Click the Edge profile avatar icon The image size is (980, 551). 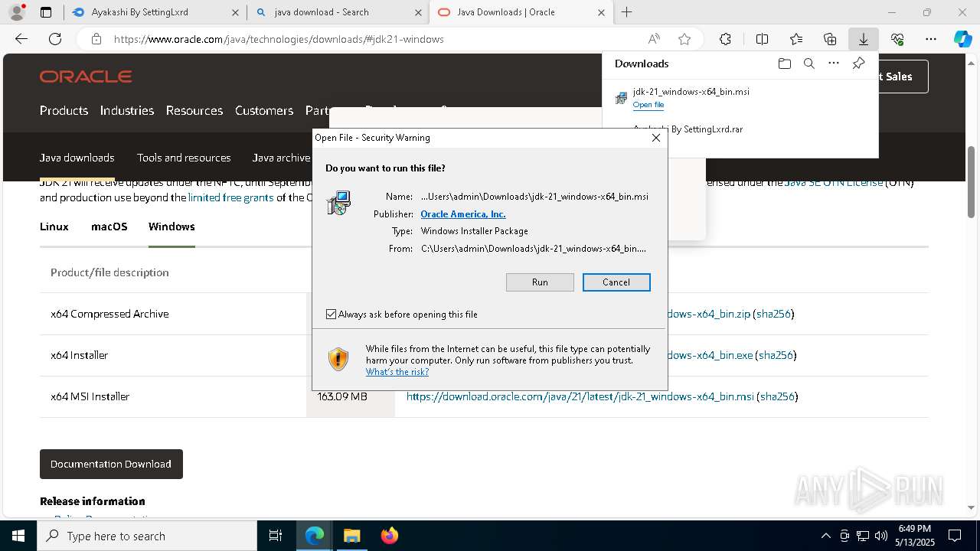[x=16, y=12]
